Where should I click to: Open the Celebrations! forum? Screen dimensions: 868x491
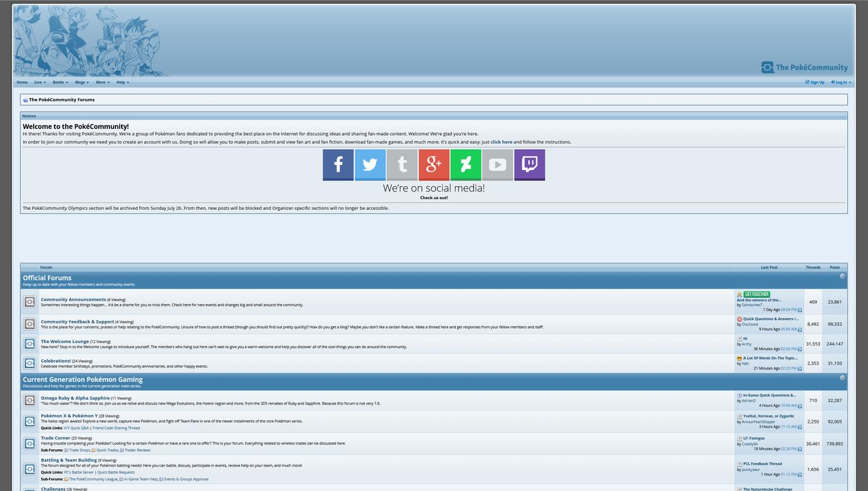click(56, 361)
